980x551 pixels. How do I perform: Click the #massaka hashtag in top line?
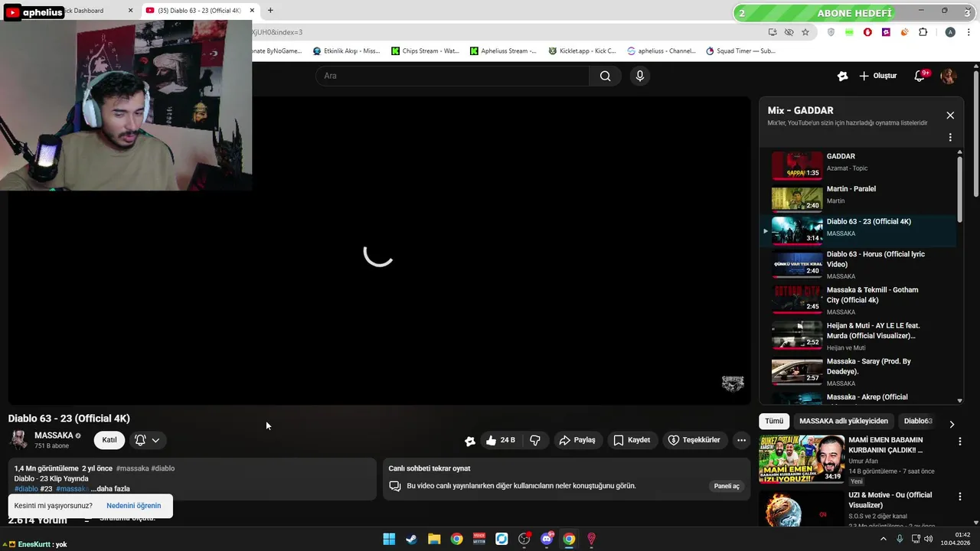(x=132, y=468)
